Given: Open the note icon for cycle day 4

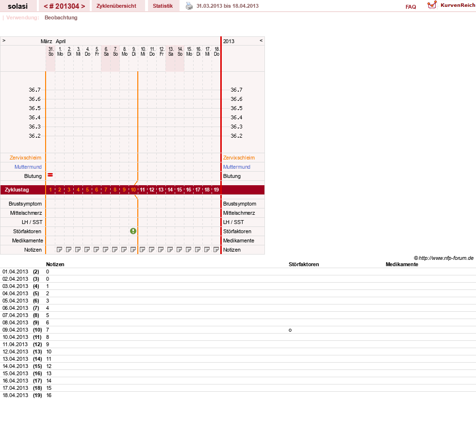Looking at the screenshot, I should (x=78, y=250).
